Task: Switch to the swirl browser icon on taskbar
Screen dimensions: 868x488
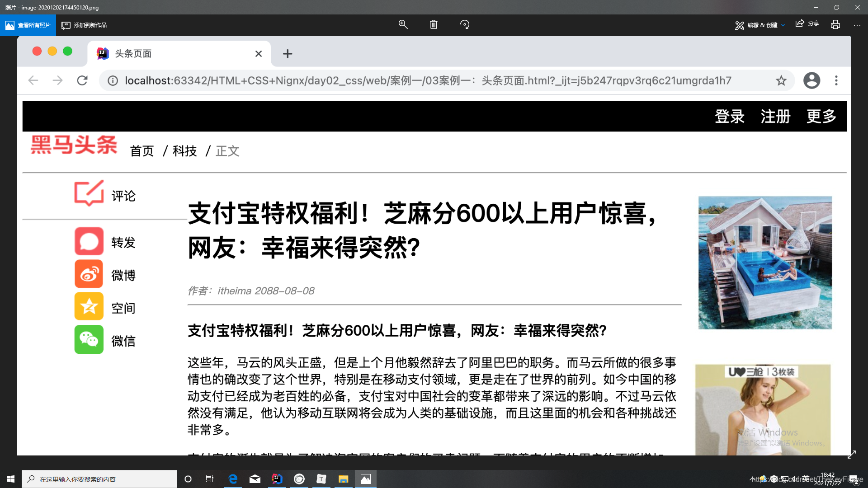Action: [299, 479]
